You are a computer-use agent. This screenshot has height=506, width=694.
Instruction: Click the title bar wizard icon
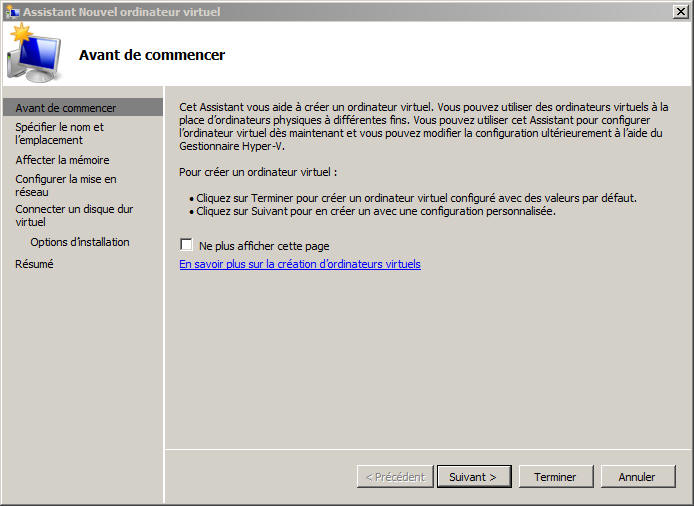[x=12, y=12]
